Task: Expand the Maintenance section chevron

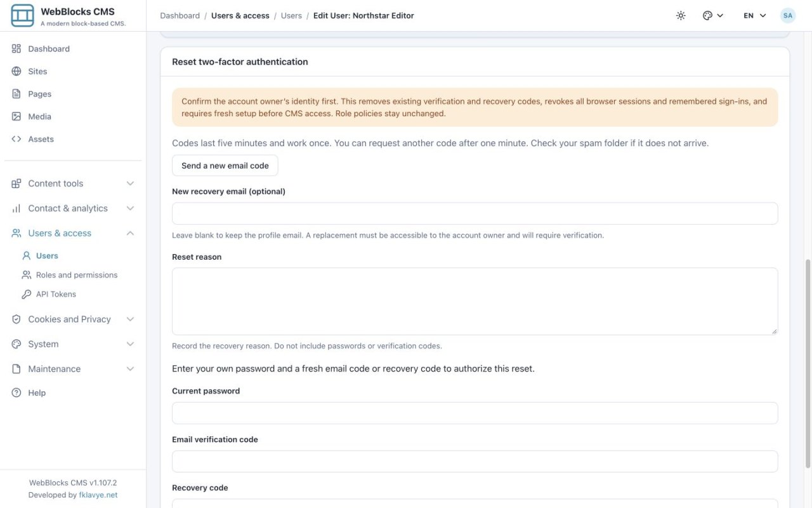Action: point(130,369)
